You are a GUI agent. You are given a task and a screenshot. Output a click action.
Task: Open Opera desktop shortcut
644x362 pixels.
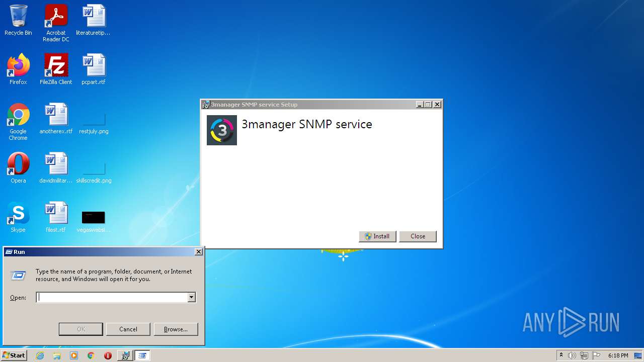click(18, 168)
